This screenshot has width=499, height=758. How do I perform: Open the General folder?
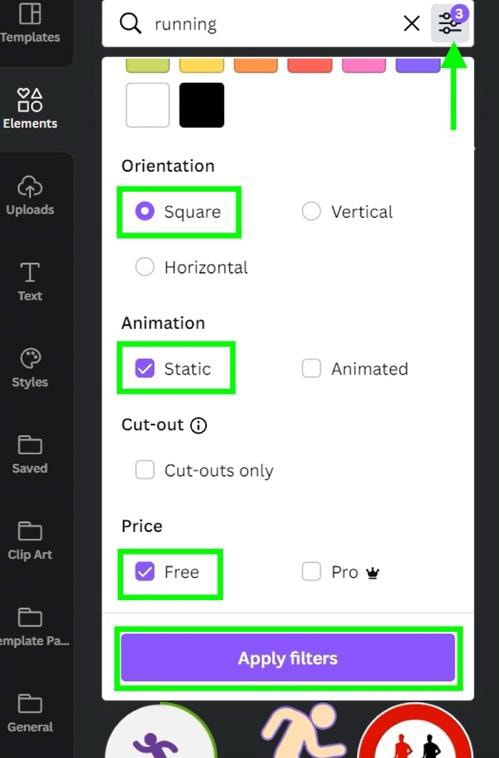coord(30,713)
